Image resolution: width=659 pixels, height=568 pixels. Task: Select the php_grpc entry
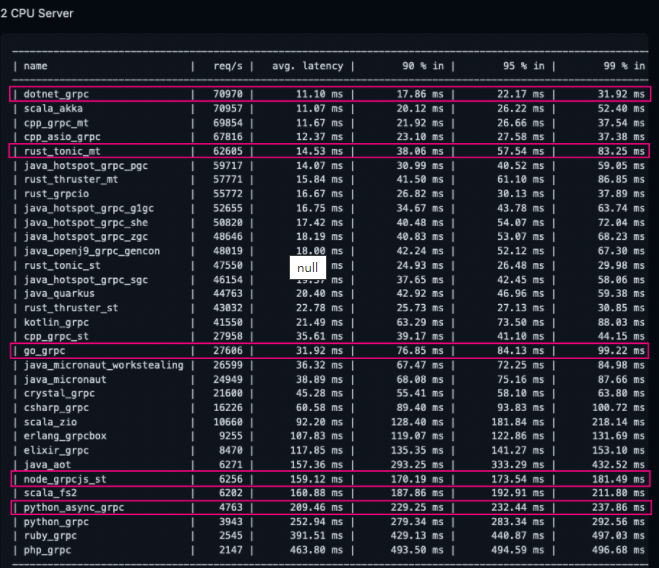tap(47, 550)
